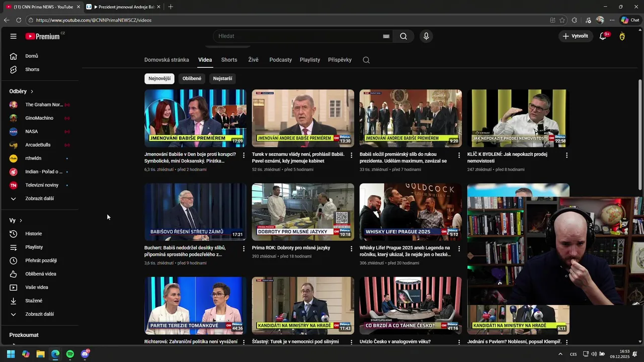Click the Vytvořit create button
Viewport: 644px width, 362px height.
tap(575, 36)
